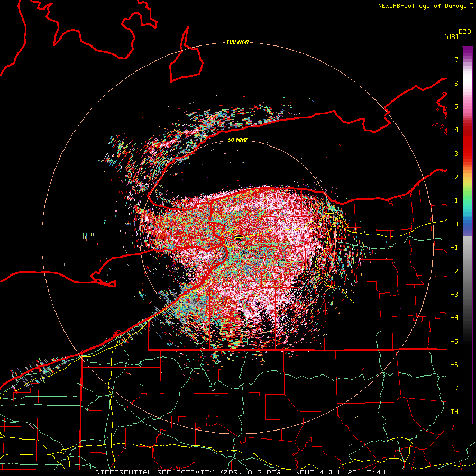Click the '3' value on color scale

click(456, 153)
